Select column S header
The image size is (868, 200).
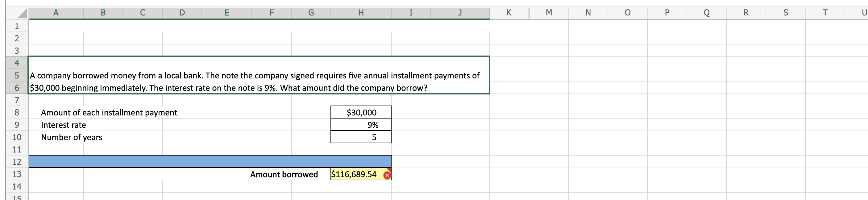[785, 13]
